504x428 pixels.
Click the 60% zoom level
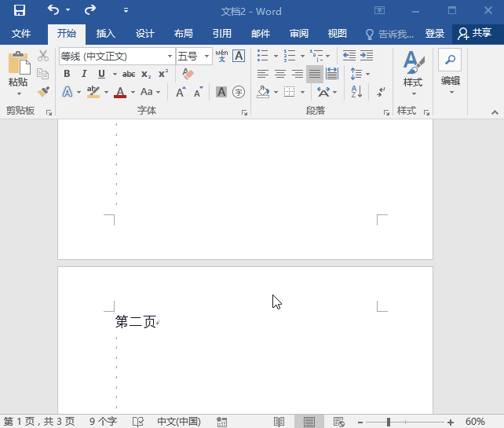[475, 422]
